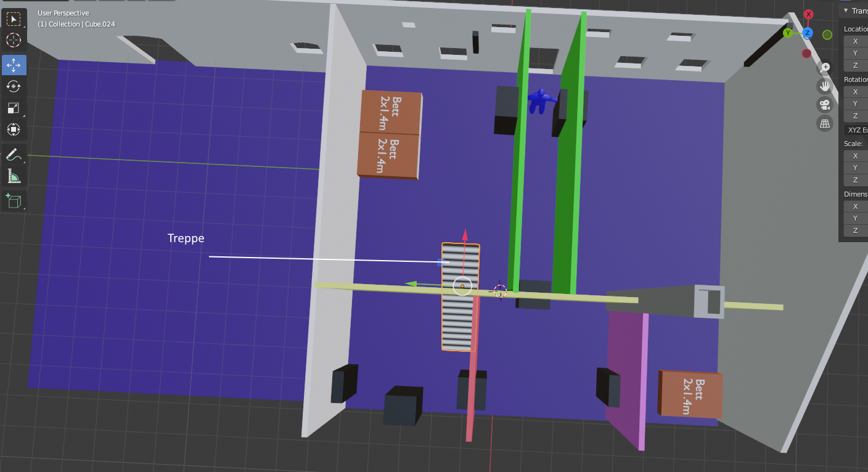This screenshot has width=868, height=472.
Task: Select the Select Box tool
Action: pyautogui.click(x=14, y=19)
